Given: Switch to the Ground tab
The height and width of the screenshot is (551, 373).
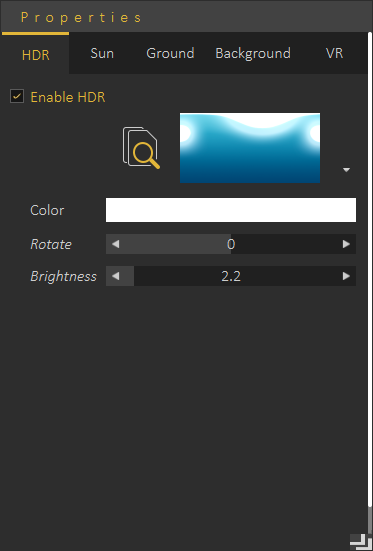Looking at the screenshot, I should 170,53.
